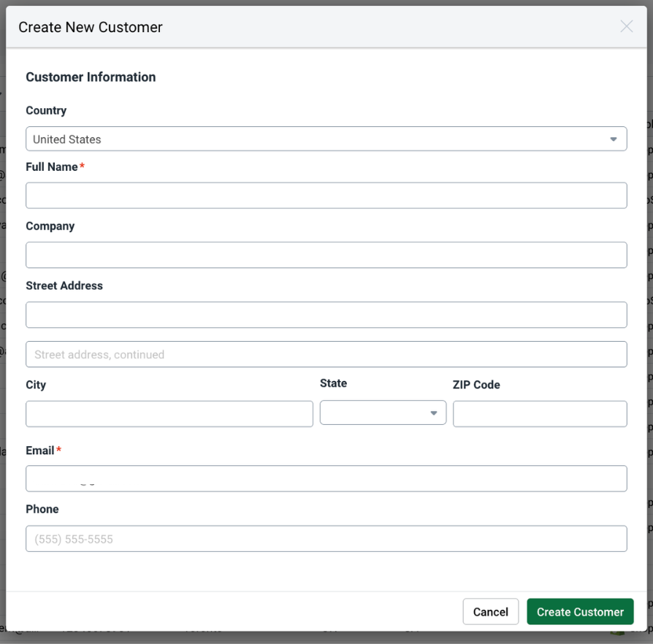Click the Cancel button

[x=490, y=611]
